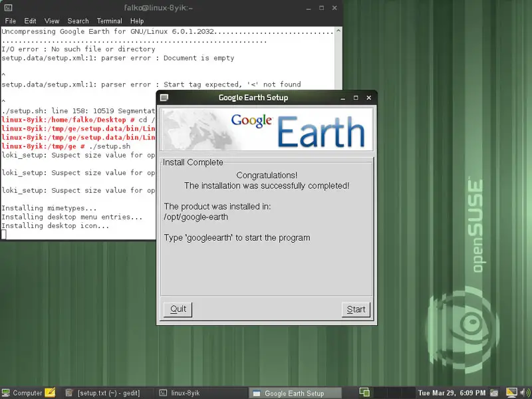Viewport: 532px width, 399px height.
Task: Maximize the terminal window
Action: [x=321, y=8]
